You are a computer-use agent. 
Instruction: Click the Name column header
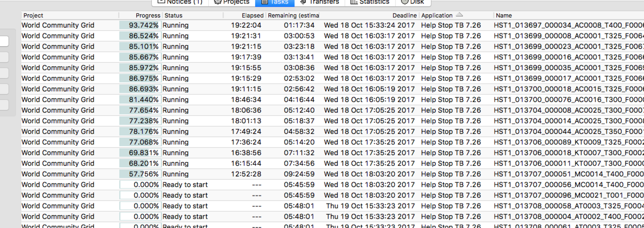[504, 15]
